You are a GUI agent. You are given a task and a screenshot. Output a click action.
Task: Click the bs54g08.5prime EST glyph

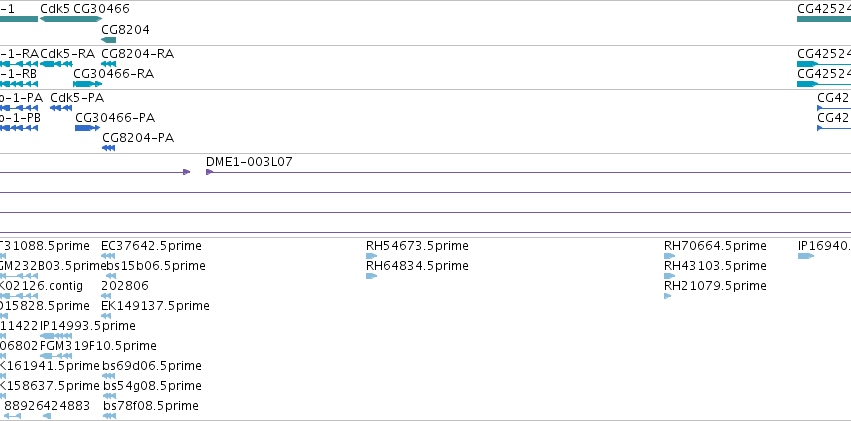110,396
